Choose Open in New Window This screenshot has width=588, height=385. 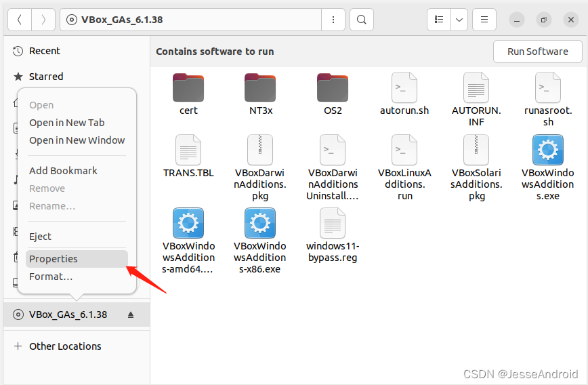click(77, 140)
